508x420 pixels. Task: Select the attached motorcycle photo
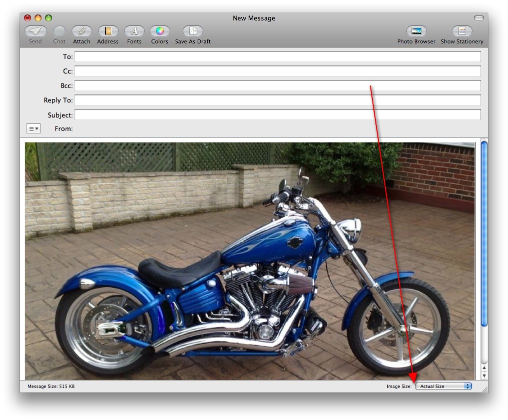pyautogui.click(x=250, y=261)
